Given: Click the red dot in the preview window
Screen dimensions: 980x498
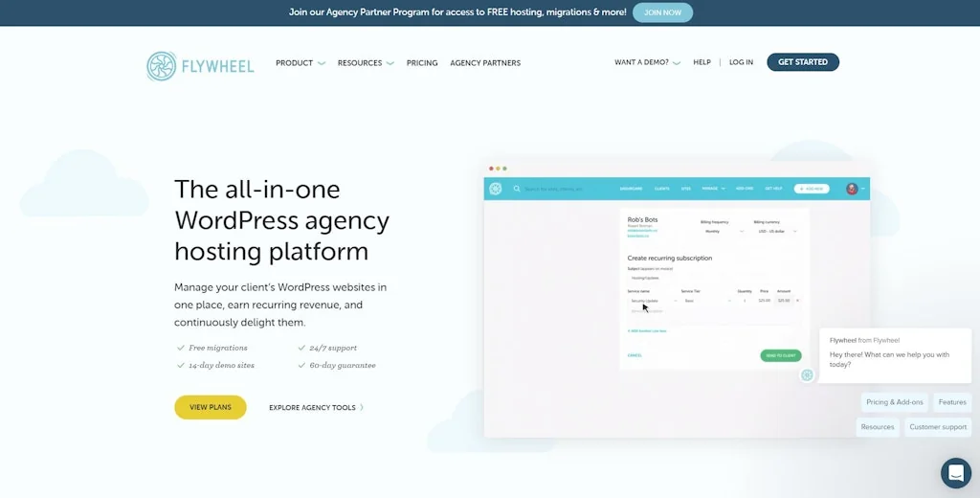Looking at the screenshot, I should click(491, 169).
